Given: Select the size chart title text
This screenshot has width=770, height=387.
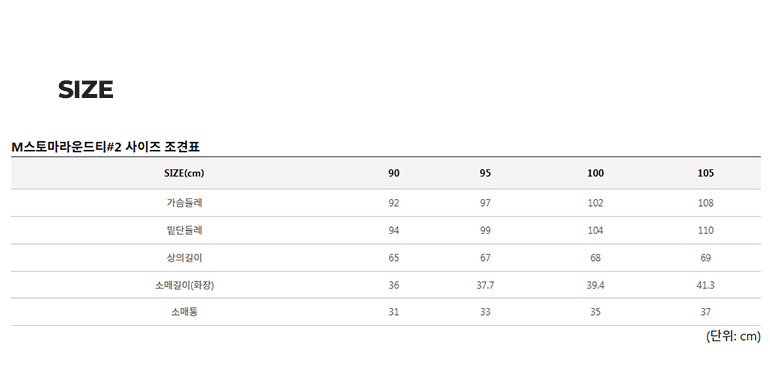Looking at the screenshot, I should [x=106, y=147].
